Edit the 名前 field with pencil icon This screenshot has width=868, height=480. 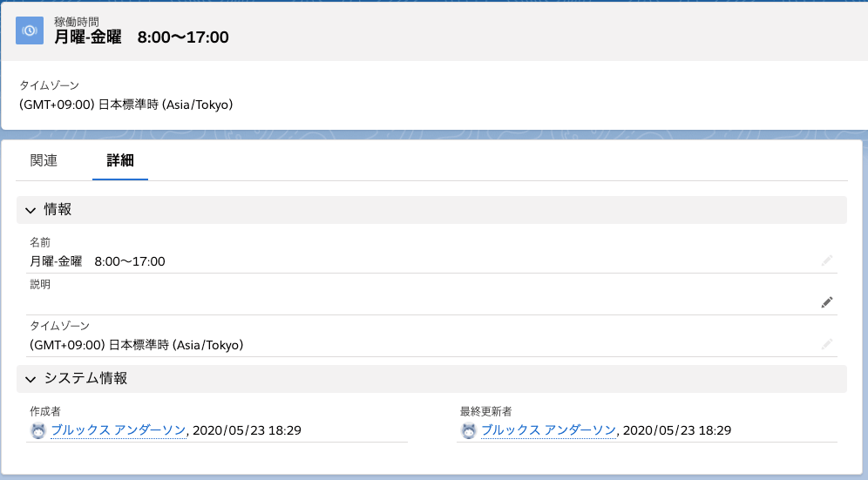click(x=826, y=260)
